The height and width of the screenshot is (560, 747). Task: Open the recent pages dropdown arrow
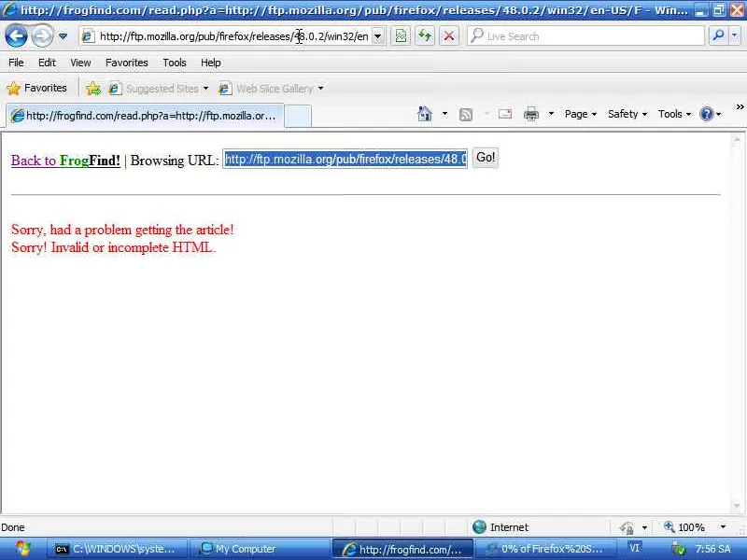click(x=63, y=36)
